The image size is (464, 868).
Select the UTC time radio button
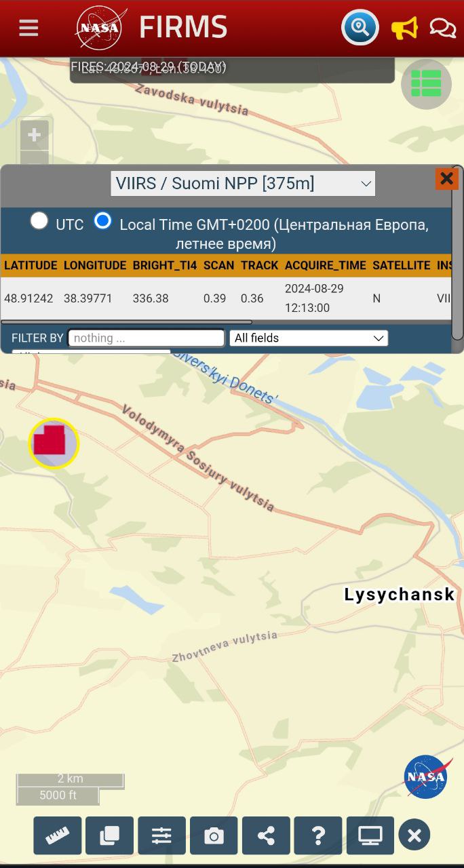[x=39, y=221]
